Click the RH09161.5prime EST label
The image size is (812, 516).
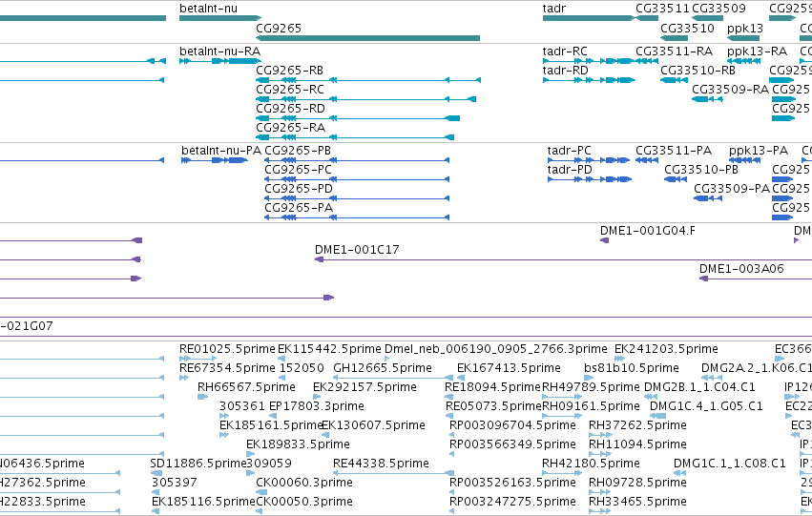coord(591,406)
